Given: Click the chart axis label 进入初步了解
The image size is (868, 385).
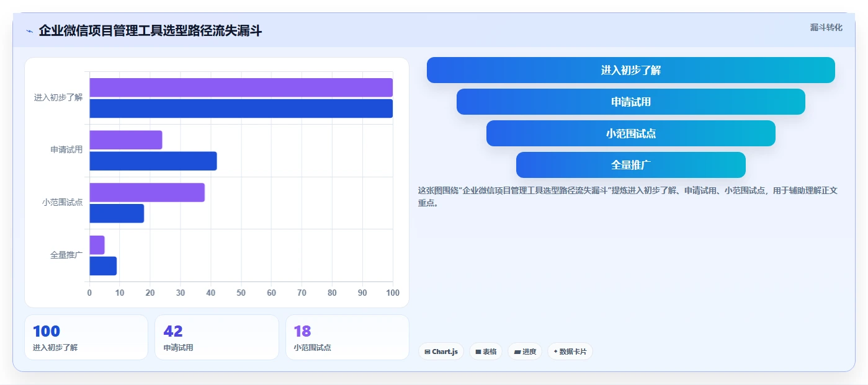Looking at the screenshot, I should click(x=58, y=98).
